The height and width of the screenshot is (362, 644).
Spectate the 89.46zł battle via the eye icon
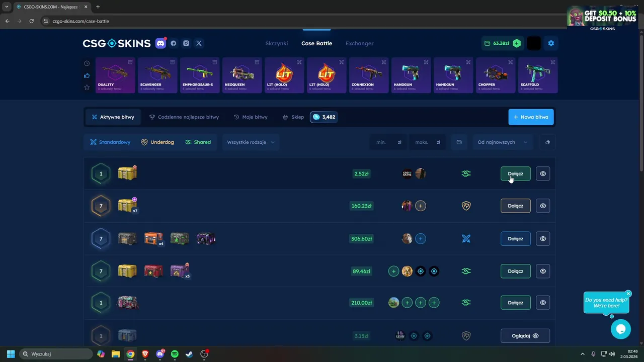pyautogui.click(x=543, y=271)
